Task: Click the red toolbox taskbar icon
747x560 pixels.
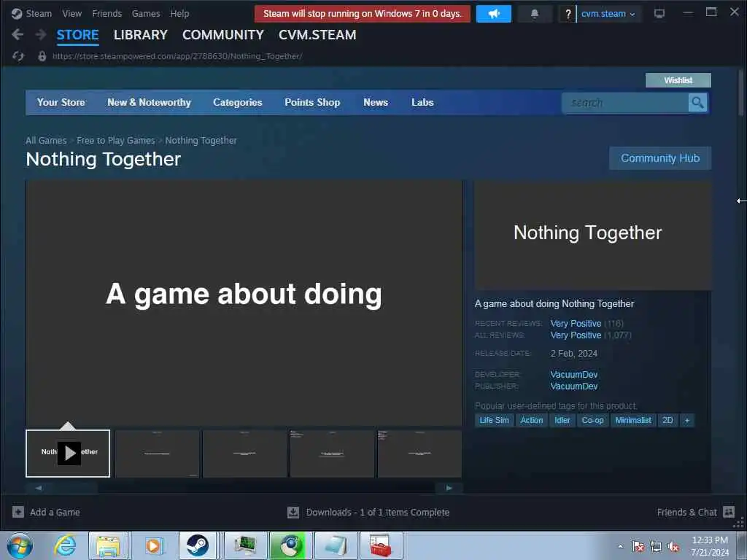Action: coord(381,545)
